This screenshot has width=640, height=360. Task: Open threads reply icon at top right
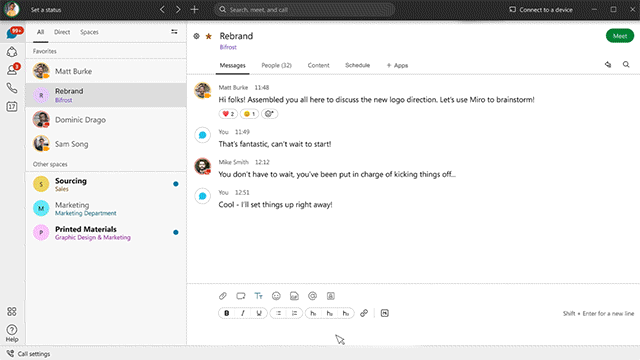(x=608, y=64)
